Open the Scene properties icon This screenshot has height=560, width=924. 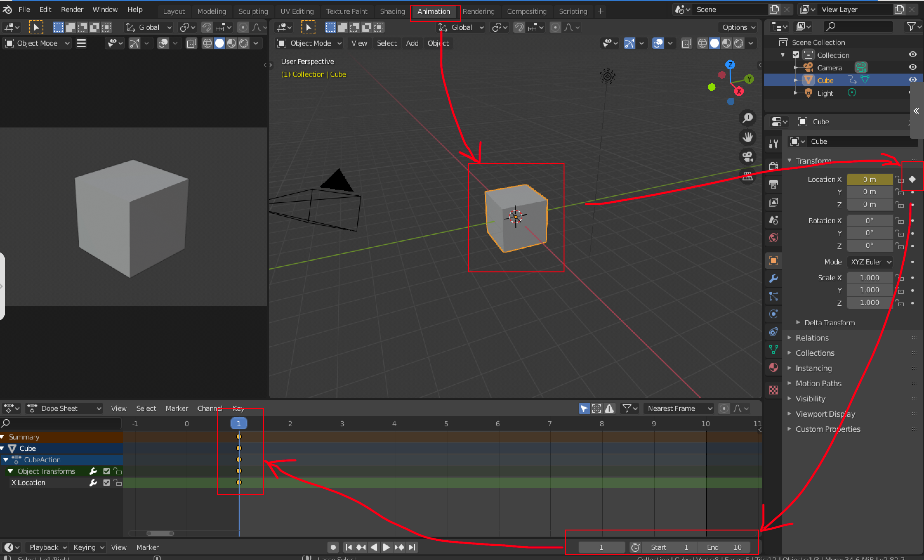pyautogui.click(x=773, y=220)
